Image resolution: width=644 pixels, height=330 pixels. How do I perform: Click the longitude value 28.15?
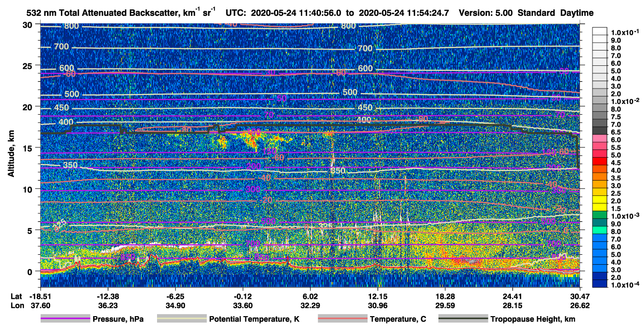[x=513, y=305]
